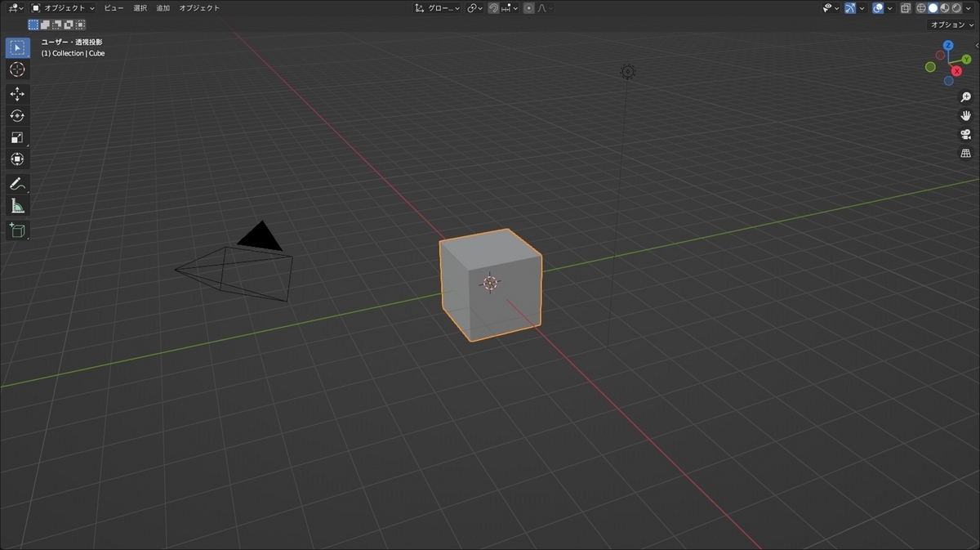The image size is (980, 550).
Task: Open the shading options dropdown arrow
Action: click(968, 8)
